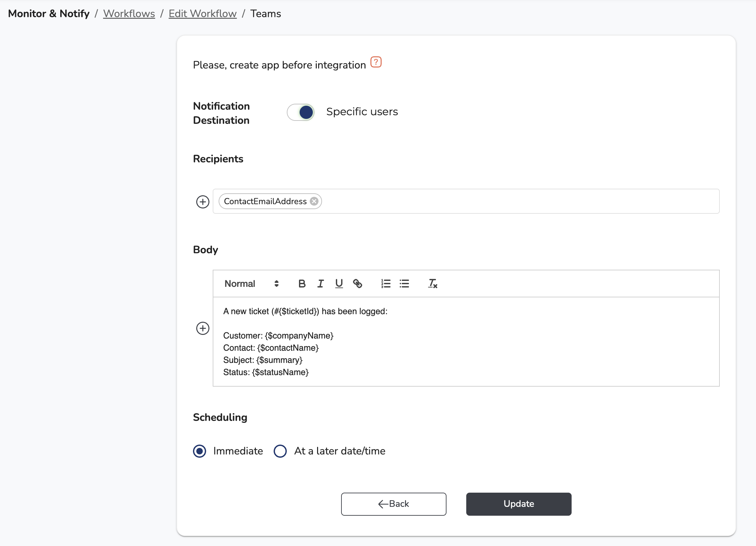Toggle the Specific users destination switch

point(300,112)
